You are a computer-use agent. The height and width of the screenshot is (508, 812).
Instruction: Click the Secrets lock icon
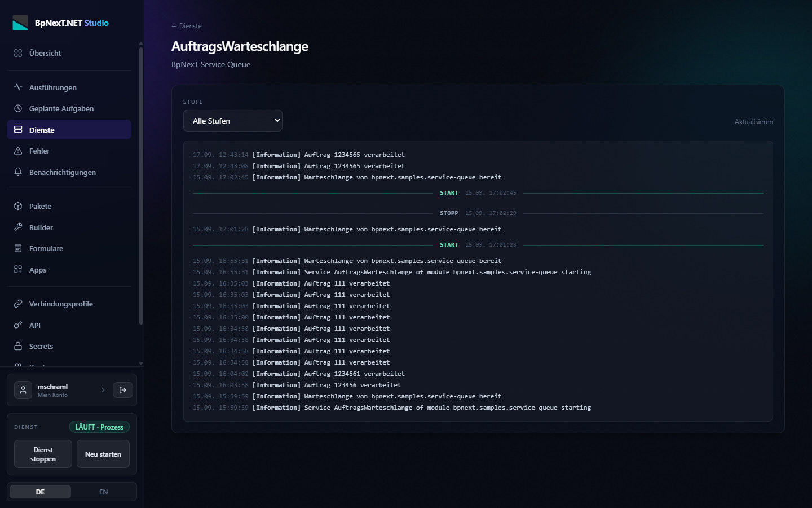coord(18,346)
